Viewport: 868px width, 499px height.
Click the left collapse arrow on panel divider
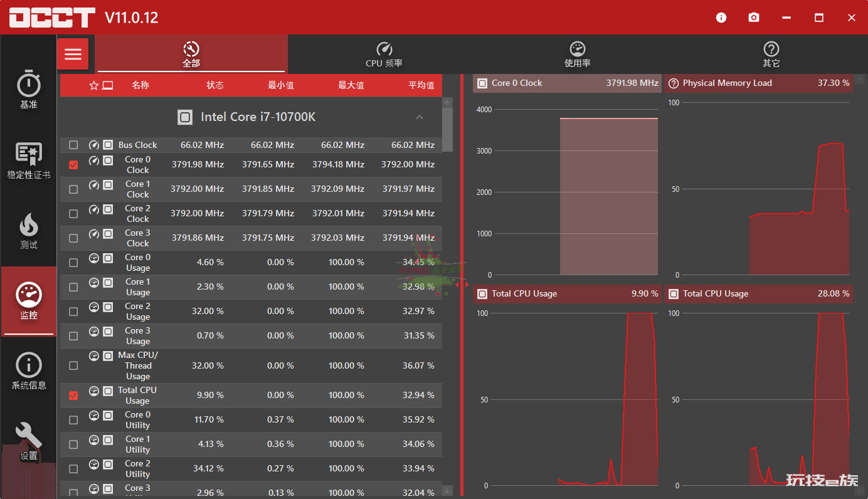coord(457,285)
